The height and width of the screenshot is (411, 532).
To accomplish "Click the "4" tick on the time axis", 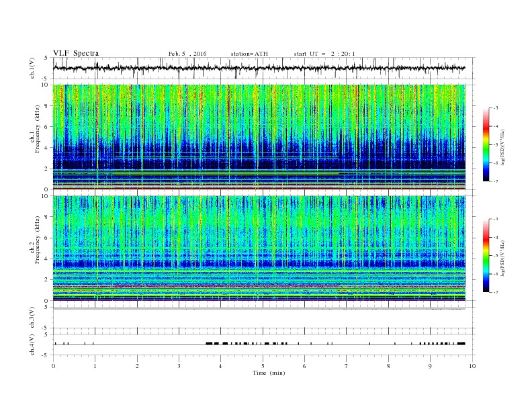I will point(220,366).
